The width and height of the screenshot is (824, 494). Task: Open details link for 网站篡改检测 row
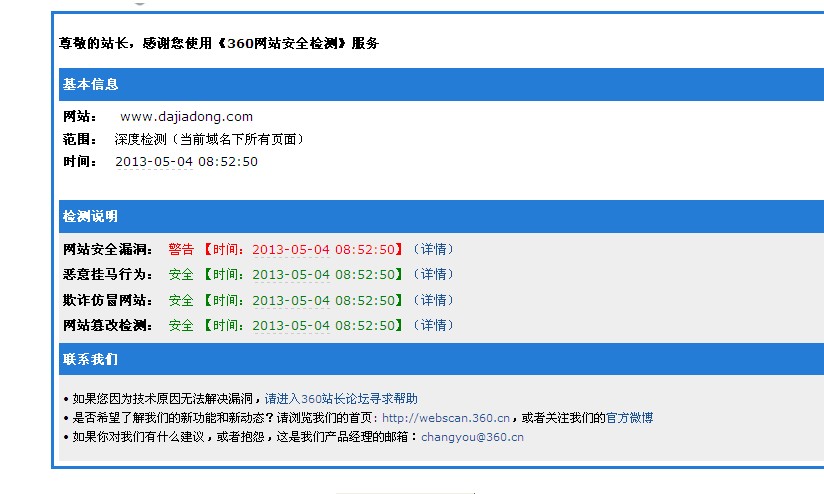pyautogui.click(x=435, y=325)
